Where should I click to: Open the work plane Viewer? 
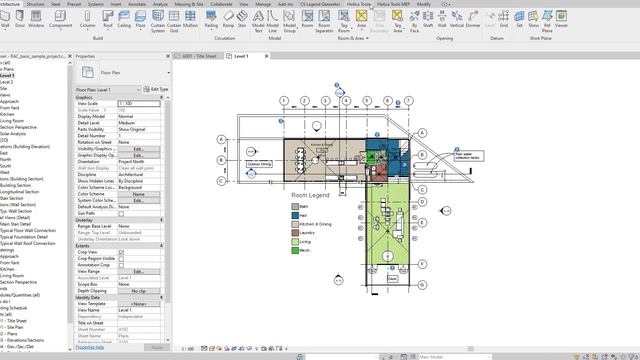click(561, 19)
